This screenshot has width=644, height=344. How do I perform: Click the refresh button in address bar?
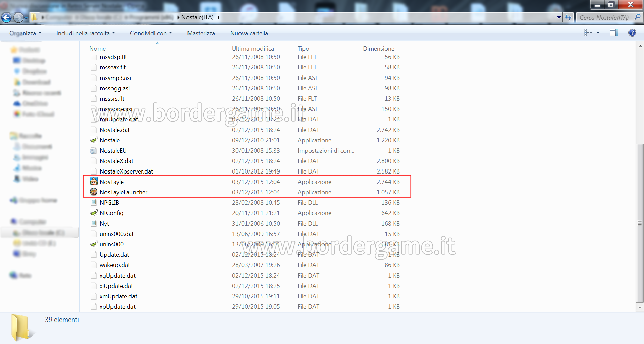(x=568, y=17)
